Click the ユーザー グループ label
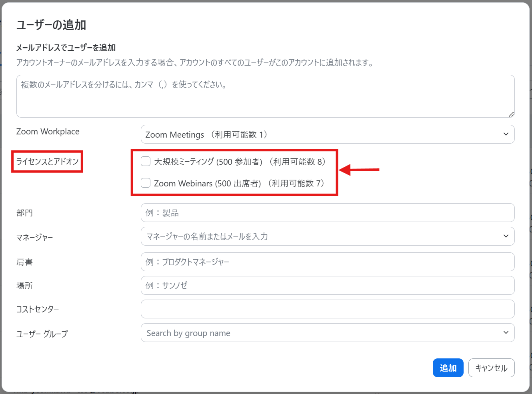The height and width of the screenshot is (394, 532). coord(42,334)
